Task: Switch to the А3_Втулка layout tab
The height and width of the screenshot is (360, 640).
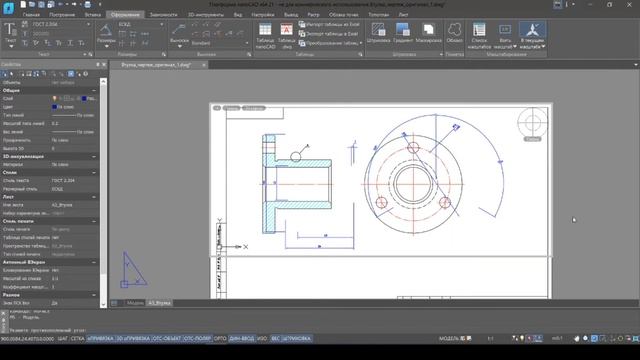Action: click(x=159, y=303)
